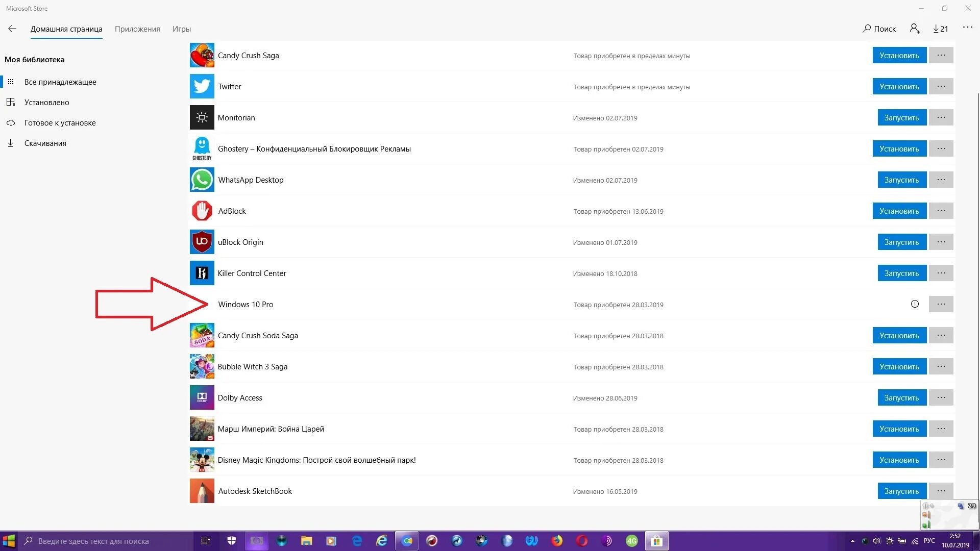Click the info icon for Windows 10 Pro
Image resolution: width=980 pixels, height=551 pixels.
(915, 304)
